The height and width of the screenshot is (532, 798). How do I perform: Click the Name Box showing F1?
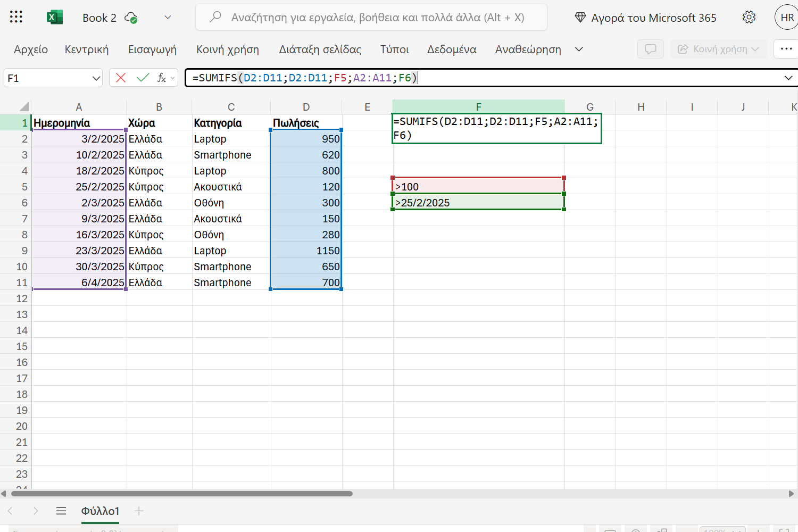(47, 78)
